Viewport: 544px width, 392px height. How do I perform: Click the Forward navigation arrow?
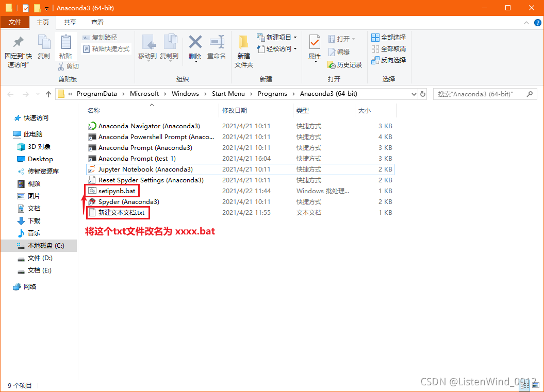(26, 94)
